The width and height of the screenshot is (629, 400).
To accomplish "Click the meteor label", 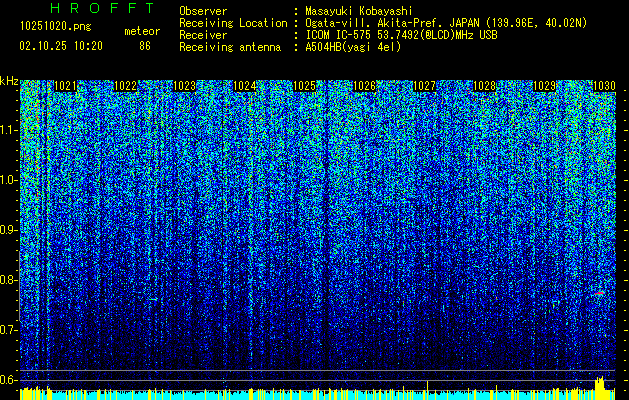I will [142, 31].
